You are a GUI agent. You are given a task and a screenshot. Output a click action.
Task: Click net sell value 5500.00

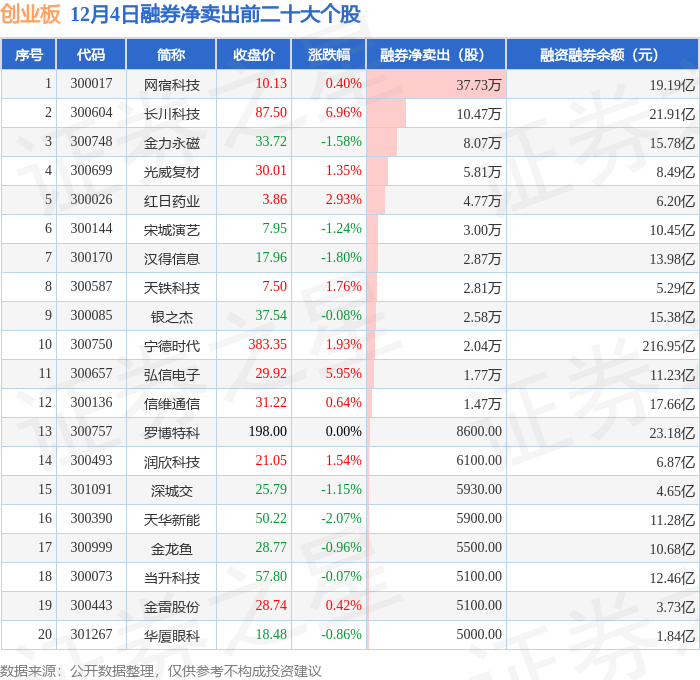479,548
